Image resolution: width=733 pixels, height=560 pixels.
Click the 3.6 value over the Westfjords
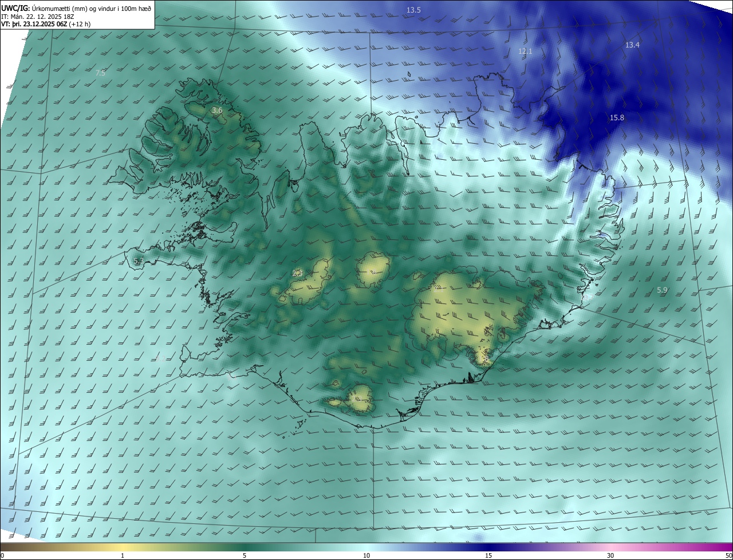tap(217, 111)
